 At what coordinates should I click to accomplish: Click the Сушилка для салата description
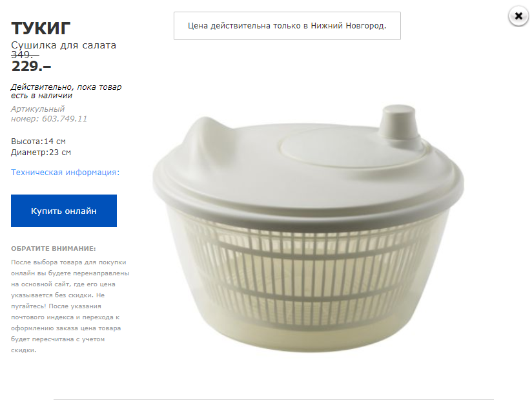63,45
